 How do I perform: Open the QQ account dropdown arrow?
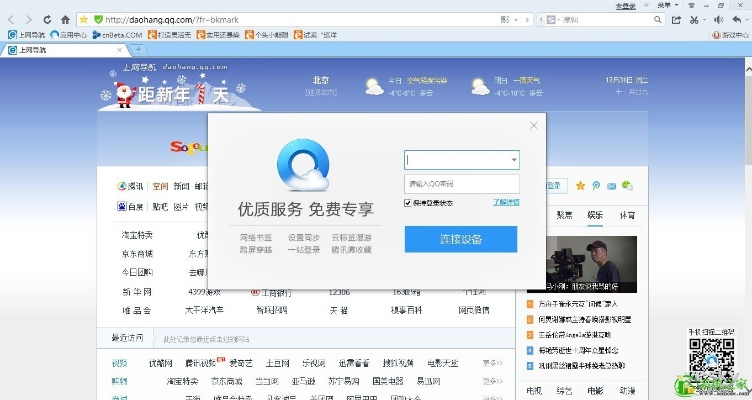[514, 160]
